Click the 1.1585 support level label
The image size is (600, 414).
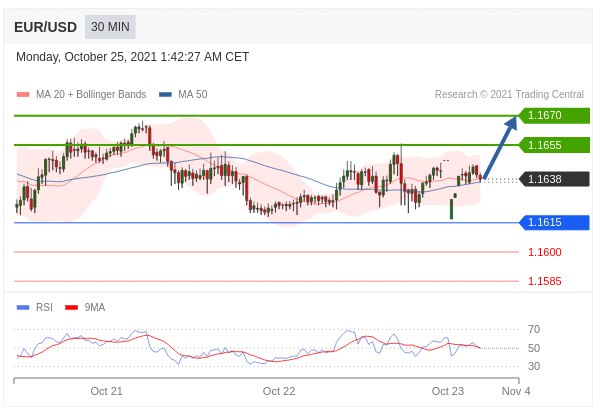[545, 281]
